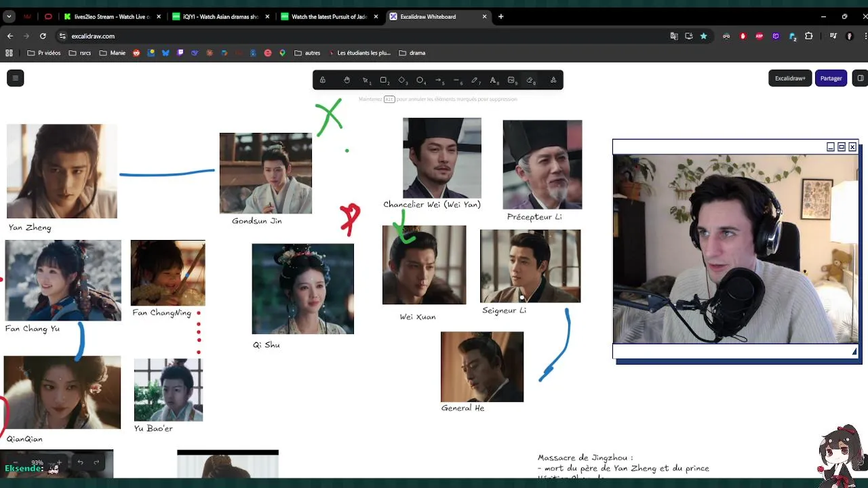Image resolution: width=868 pixels, height=488 pixels.
Task: Select the Seigneur Li label
Action: [x=504, y=310]
